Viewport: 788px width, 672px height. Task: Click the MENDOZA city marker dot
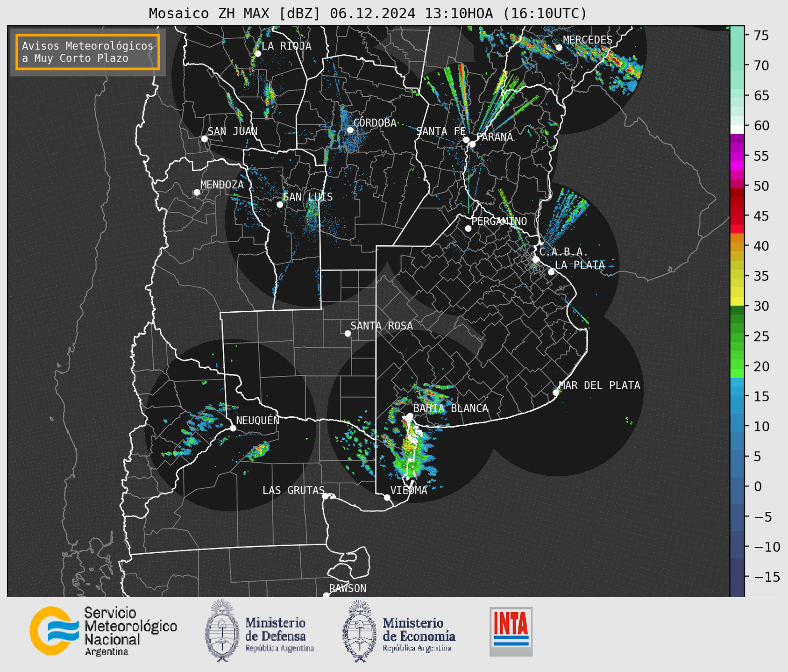click(197, 193)
